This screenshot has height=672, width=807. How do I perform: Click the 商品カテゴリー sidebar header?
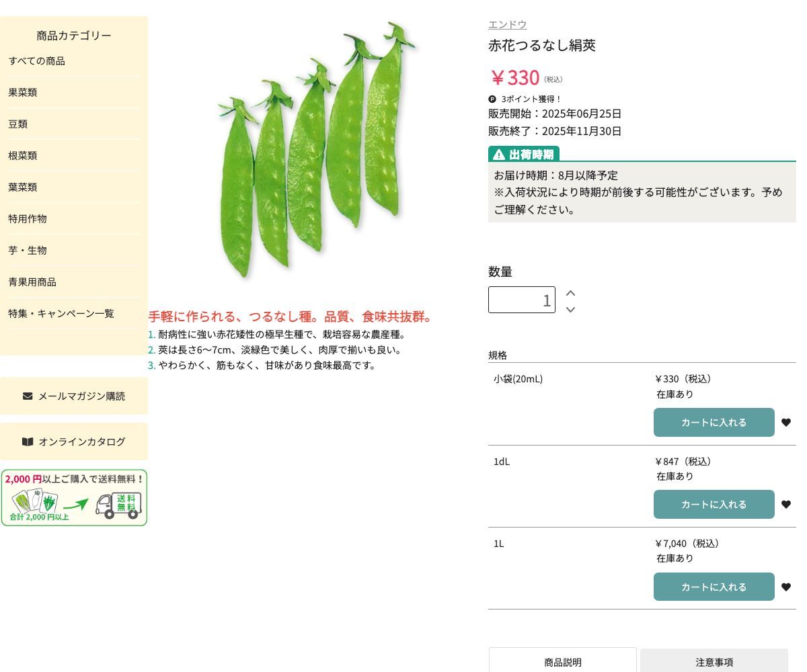click(74, 36)
